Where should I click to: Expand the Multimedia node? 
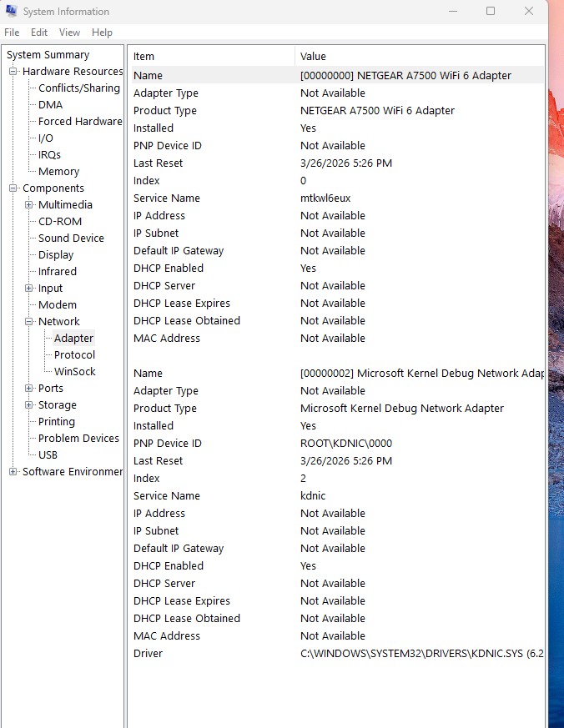pos(29,205)
